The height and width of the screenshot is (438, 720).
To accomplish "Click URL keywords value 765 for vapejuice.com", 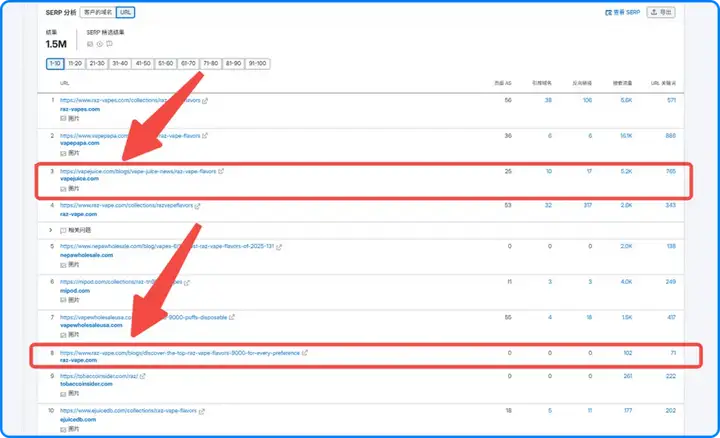I will point(671,171).
